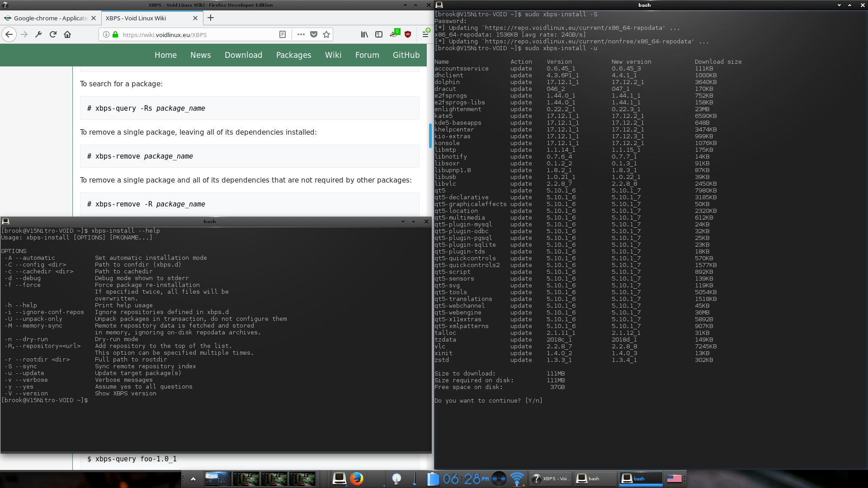Close the XBPS Void Linux Wiki tab
Screen dimensions: 868x488
coord(195,18)
